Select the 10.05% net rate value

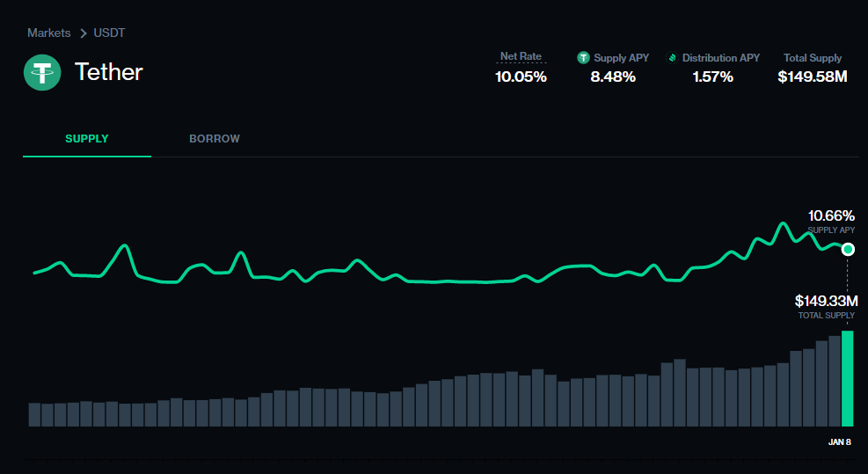pyautogui.click(x=521, y=77)
